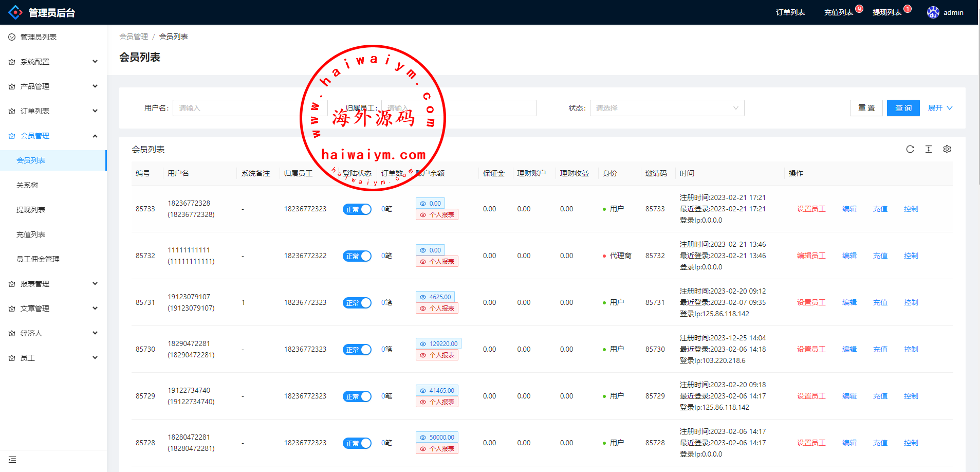Expand more filters with 展开

pos(939,108)
